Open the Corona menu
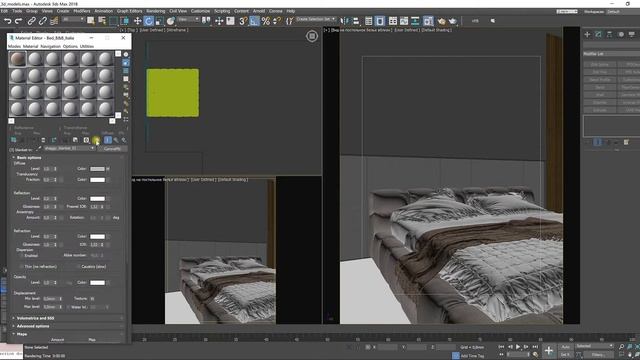The image size is (640, 360). click(276, 11)
